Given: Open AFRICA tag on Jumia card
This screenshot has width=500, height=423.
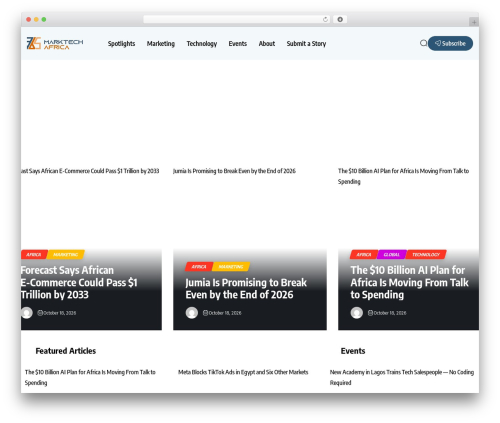Looking at the screenshot, I should click(199, 267).
